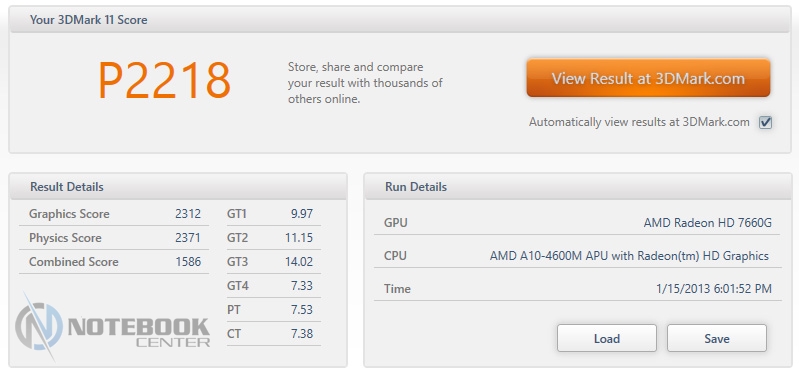This screenshot has height=374, width=799.
Task: Click View Result at 3DMark.com button
Action: 648,78
